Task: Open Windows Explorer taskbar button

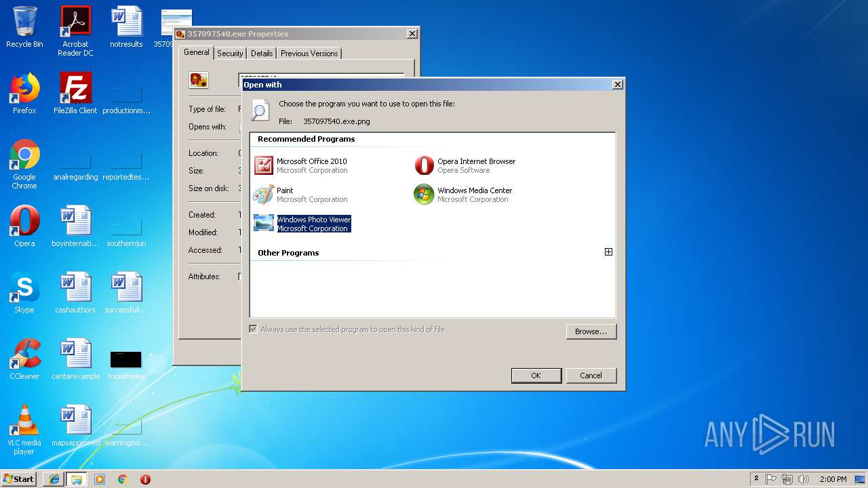Action: (x=76, y=479)
